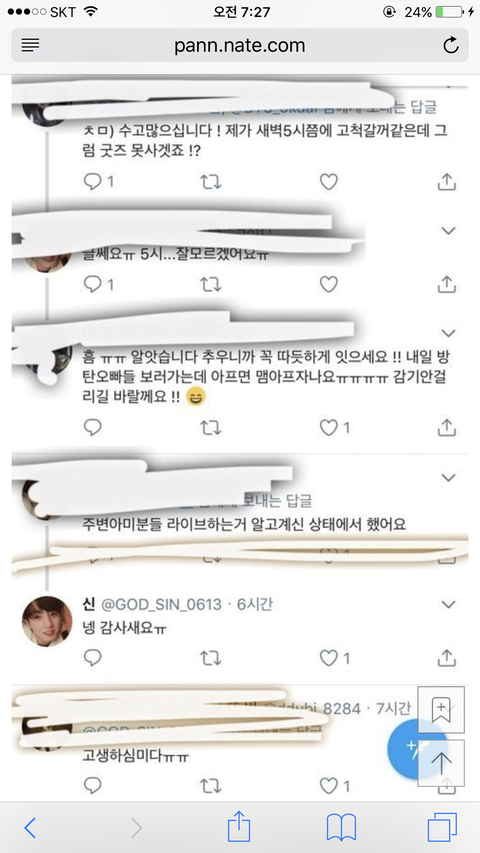Open @GOD_SIN_0613 profile link
Image resolution: width=480 pixels, height=853 pixels.
coord(162,604)
